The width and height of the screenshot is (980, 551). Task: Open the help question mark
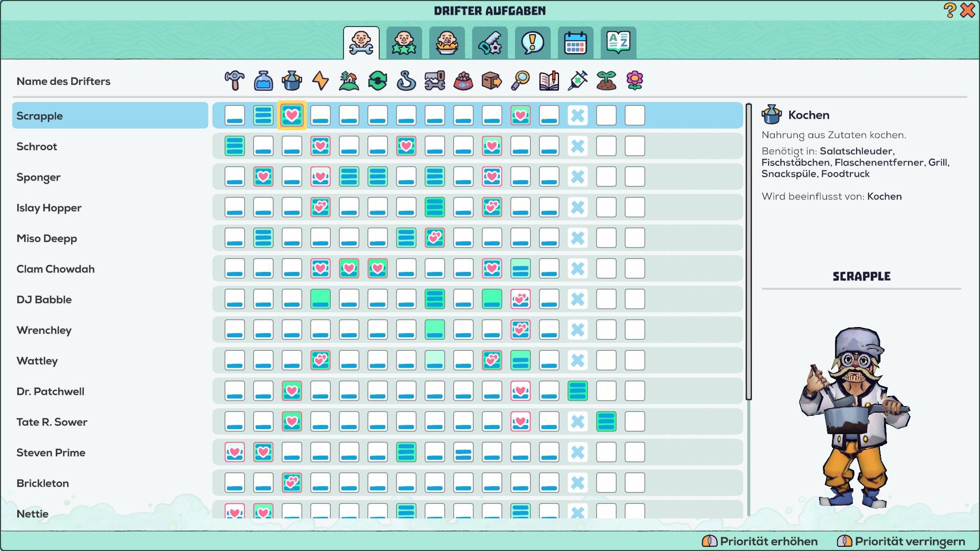tap(949, 10)
